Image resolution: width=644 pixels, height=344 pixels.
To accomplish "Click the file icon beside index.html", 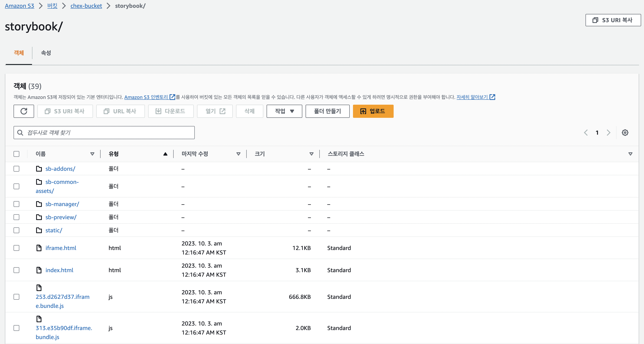I will (x=39, y=270).
